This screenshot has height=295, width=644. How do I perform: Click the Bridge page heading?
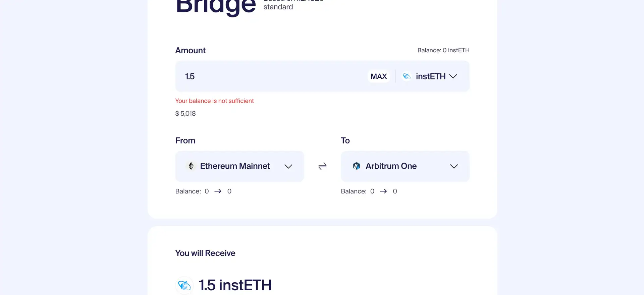(x=216, y=6)
